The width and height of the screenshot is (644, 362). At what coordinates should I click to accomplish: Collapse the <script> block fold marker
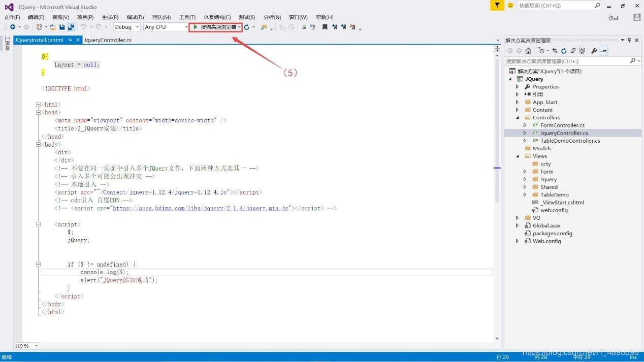click(38, 224)
